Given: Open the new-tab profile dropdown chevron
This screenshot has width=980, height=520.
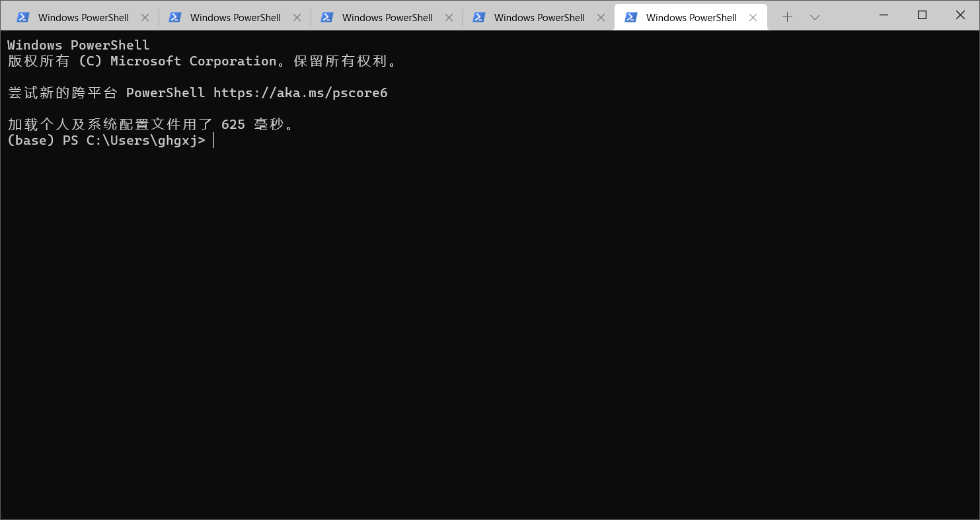Looking at the screenshot, I should click(815, 18).
